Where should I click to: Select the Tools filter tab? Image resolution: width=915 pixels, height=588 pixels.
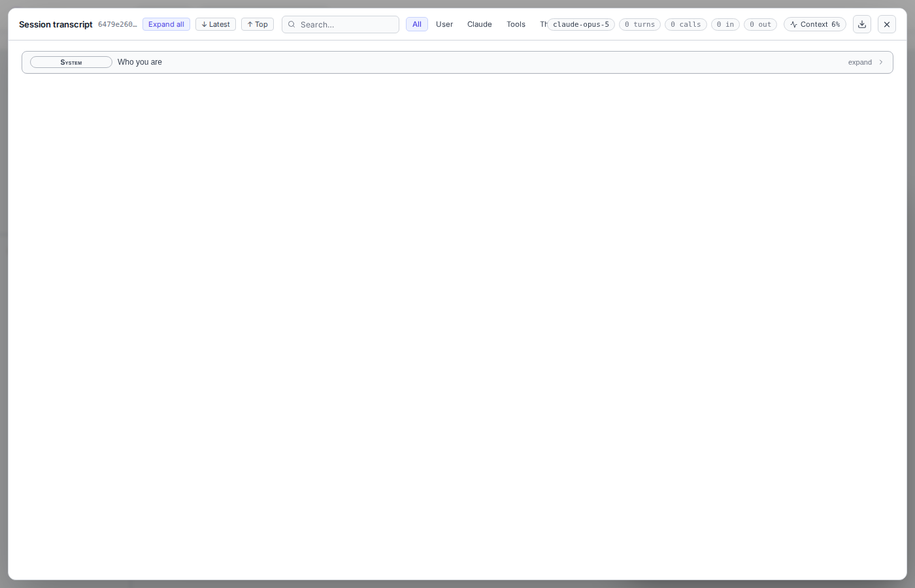point(516,24)
